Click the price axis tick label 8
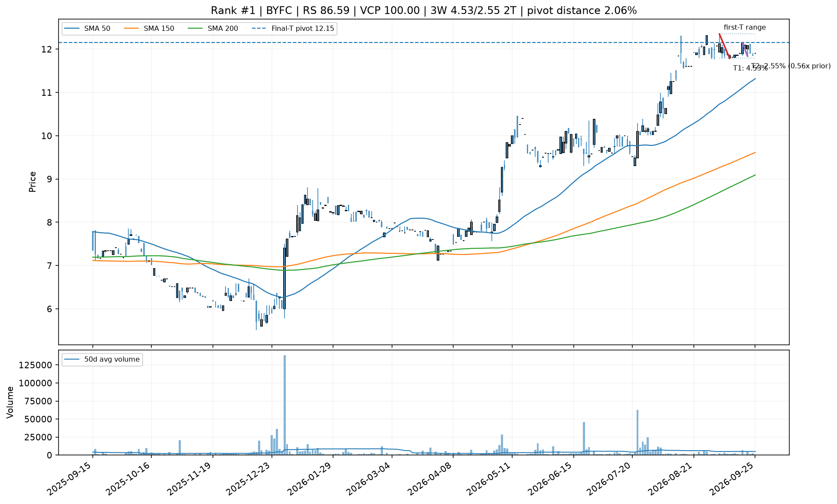 [49, 223]
